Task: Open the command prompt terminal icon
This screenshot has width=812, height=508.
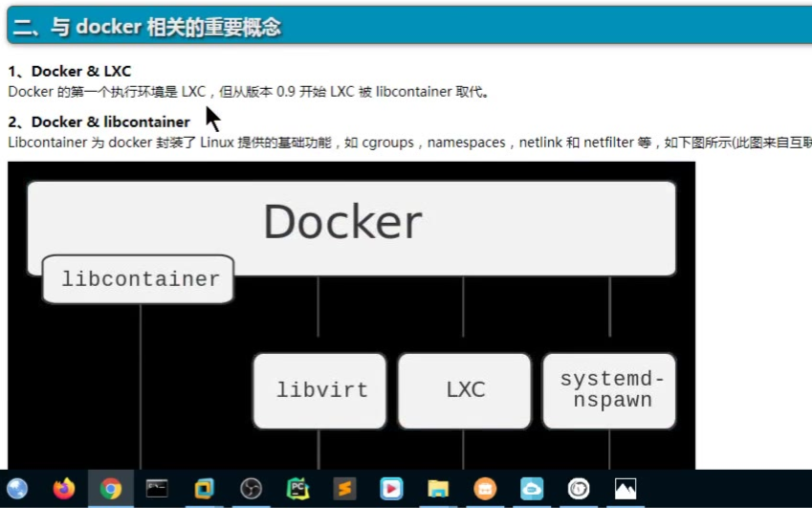Action: click(157, 488)
